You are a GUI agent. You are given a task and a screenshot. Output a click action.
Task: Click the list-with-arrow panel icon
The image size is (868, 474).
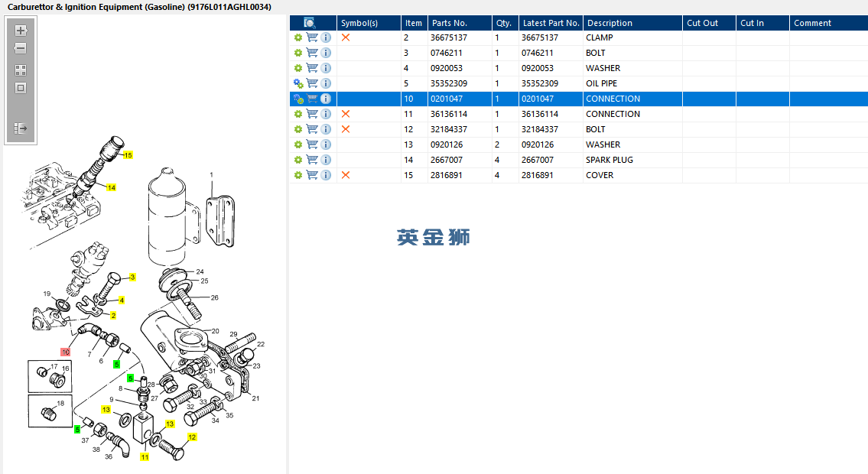point(21,128)
